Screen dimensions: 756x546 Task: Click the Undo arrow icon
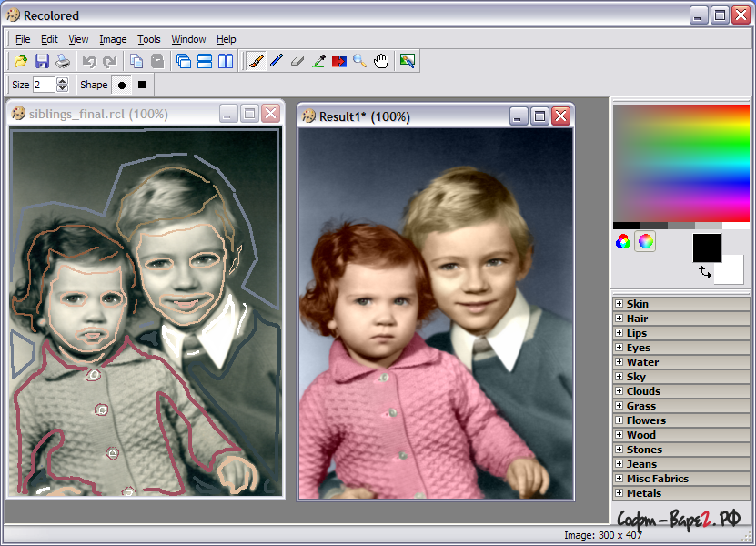click(89, 61)
